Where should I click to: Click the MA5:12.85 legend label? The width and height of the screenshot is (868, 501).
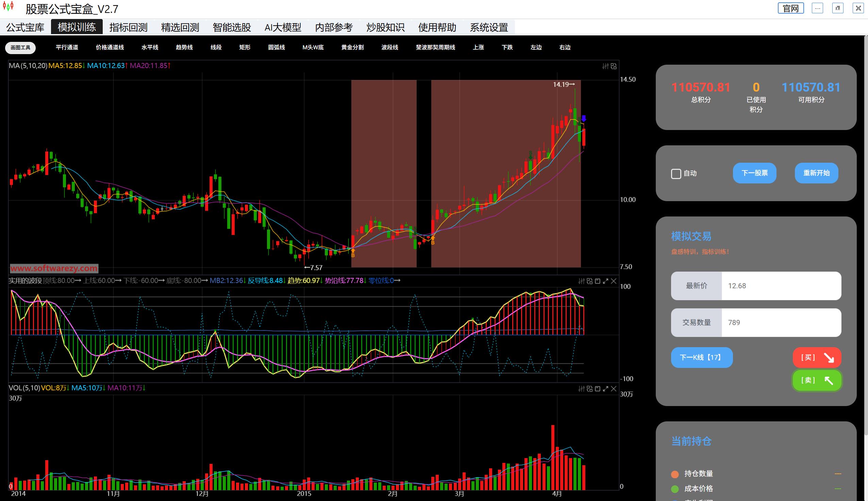tap(67, 66)
